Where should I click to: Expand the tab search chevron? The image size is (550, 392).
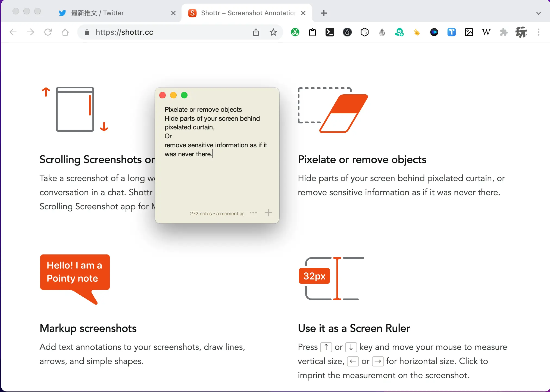coord(539,13)
